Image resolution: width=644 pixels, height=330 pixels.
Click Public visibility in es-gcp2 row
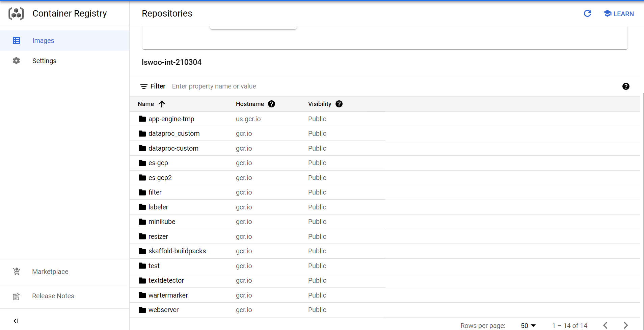[317, 178]
